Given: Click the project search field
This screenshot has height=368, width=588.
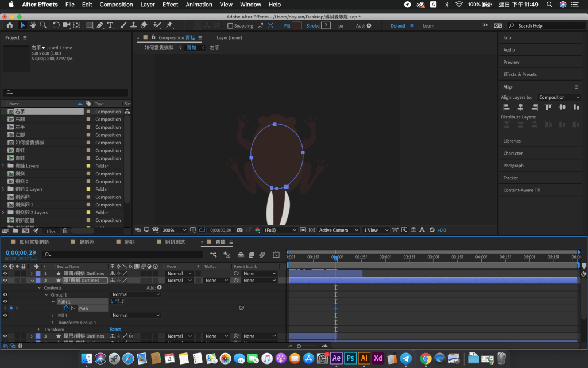Looking at the screenshot, I should pyautogui.click(x=66, y=93).
